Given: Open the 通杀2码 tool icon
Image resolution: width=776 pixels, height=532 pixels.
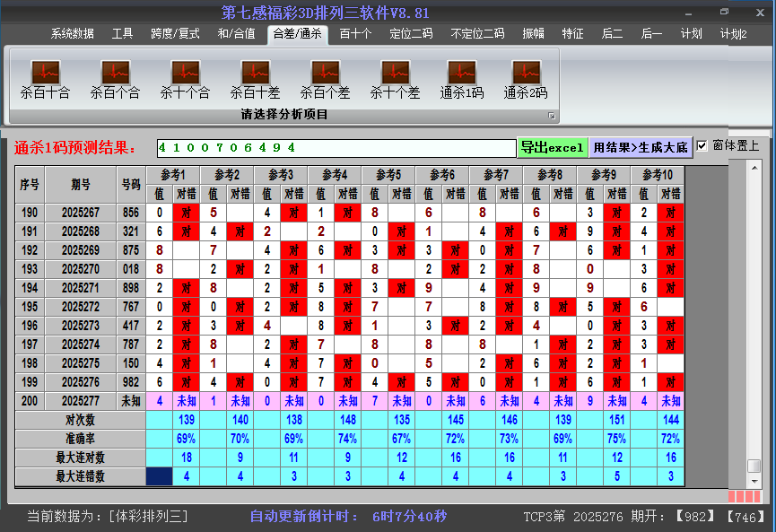Looking at the screenshot, I should pyautogui.click(x=525, y=71).
